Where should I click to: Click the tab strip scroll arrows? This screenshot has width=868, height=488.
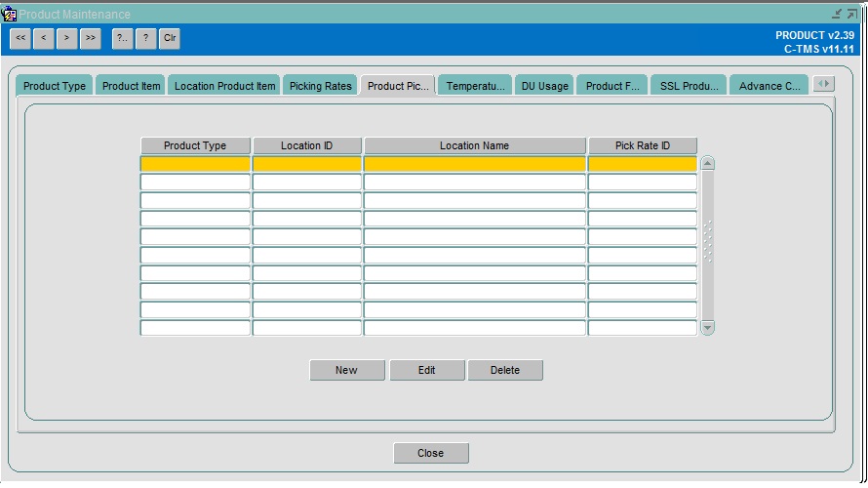824,84
